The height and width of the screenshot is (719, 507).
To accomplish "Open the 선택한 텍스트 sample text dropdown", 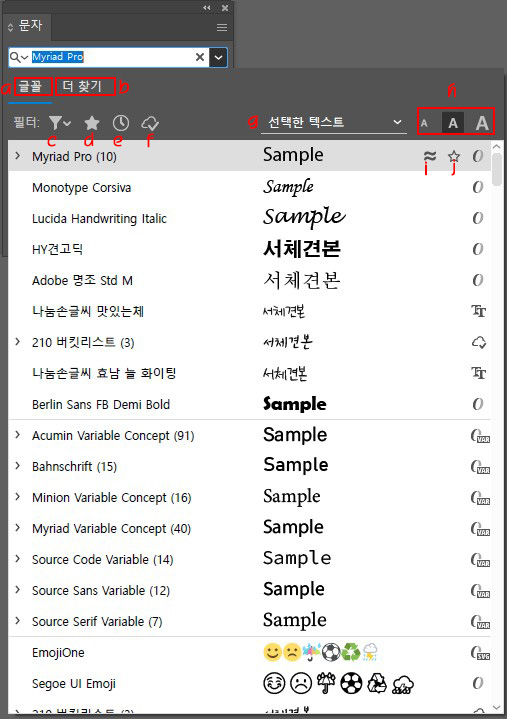I will (x=334, y=122).
